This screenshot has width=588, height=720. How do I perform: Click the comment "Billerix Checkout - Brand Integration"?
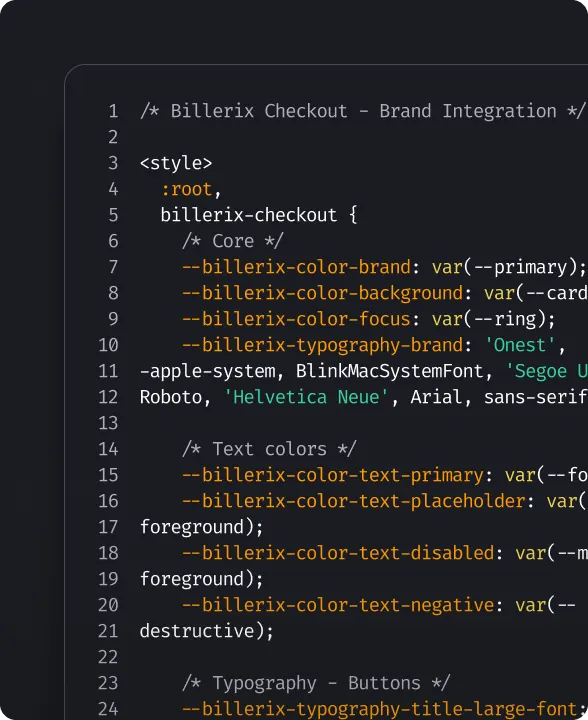pyautogui.click(x=363, y=111)
